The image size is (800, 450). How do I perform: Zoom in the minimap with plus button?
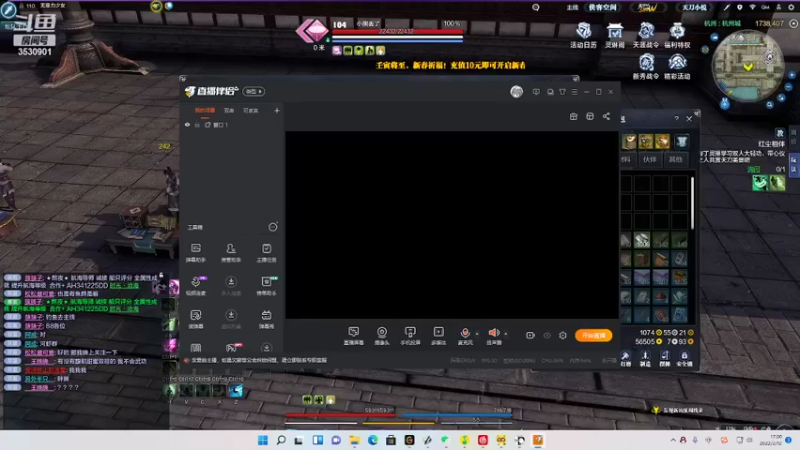click(792, 75)
